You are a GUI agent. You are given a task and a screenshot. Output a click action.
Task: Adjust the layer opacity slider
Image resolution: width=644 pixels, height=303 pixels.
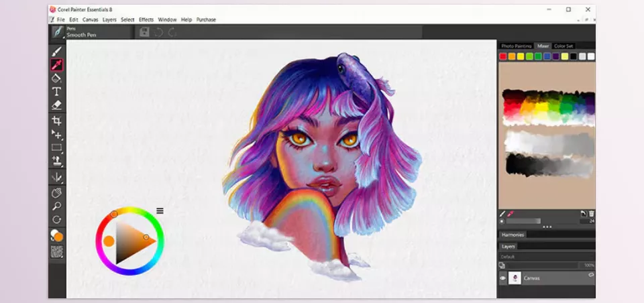542,265
